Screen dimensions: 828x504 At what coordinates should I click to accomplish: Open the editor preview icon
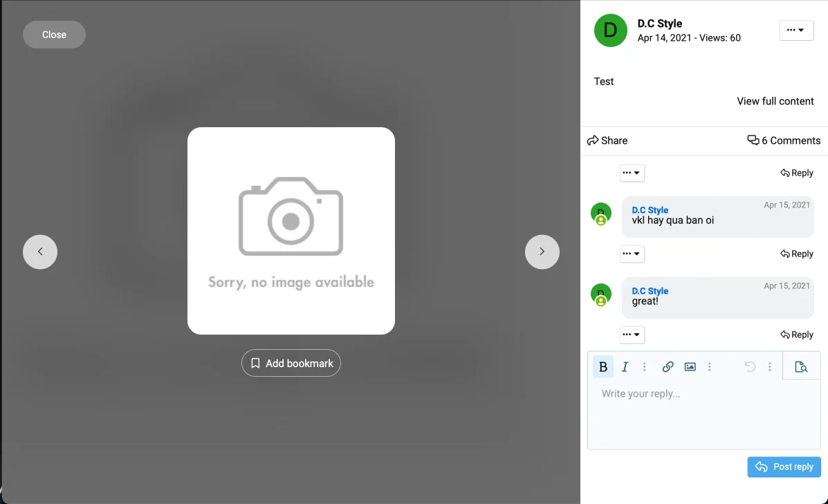(801, 367)
